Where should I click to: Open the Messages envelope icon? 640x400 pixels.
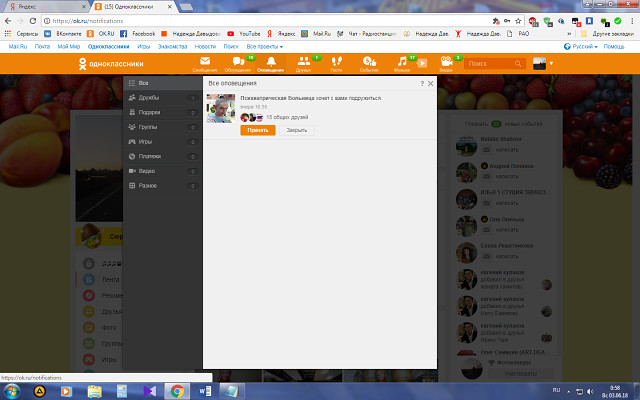(205, 62)
